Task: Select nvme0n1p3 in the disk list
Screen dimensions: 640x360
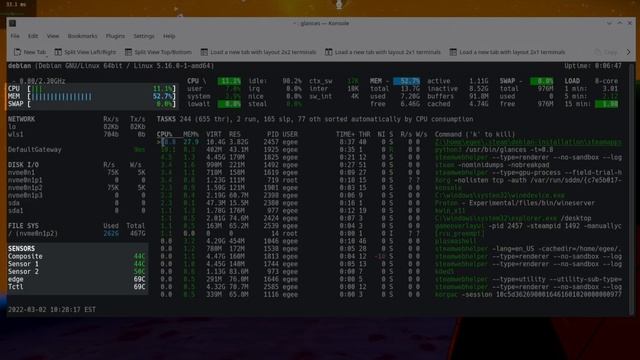Action: pos(76,196)
